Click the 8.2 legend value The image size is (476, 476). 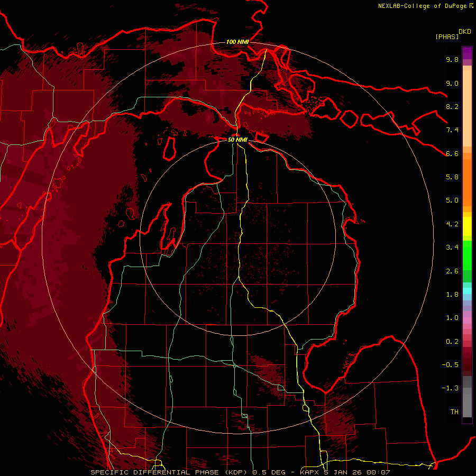(452, 106)
